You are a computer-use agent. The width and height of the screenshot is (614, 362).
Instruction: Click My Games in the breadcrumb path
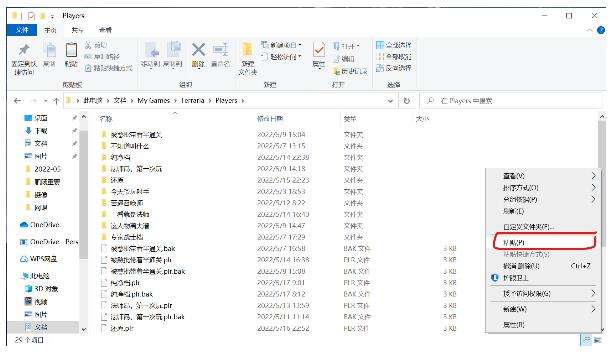[x=154, y=101]
